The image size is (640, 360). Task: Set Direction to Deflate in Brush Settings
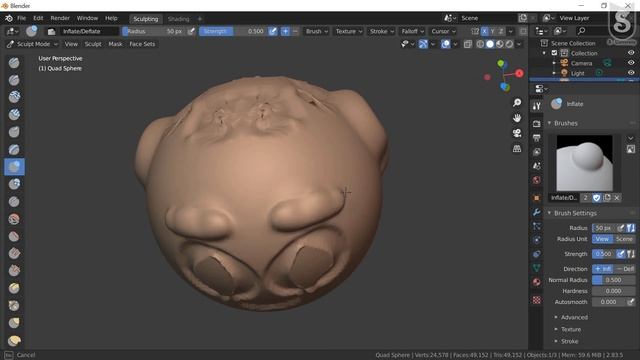point(625,269)
